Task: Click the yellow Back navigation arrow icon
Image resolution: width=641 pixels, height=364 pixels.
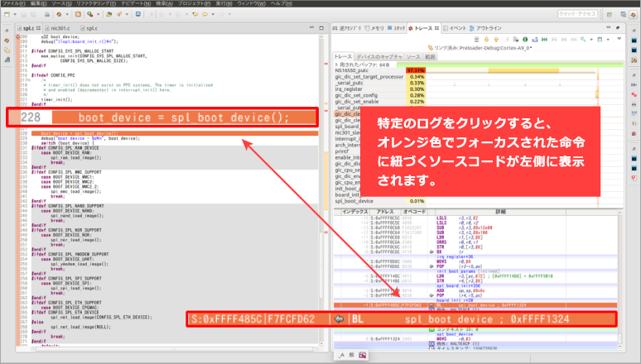Action: (205, 14)
